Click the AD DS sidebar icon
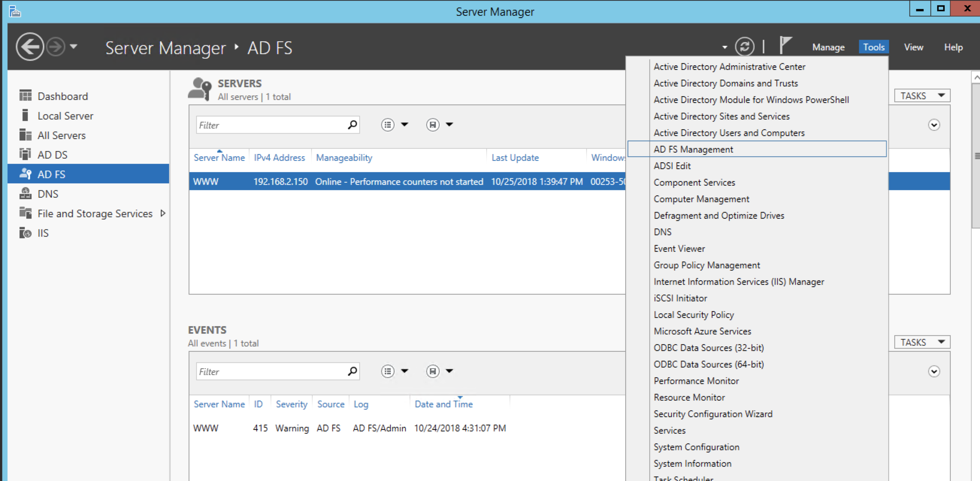Viewport: 980px width, 481px height. click(x=26, y=154)
